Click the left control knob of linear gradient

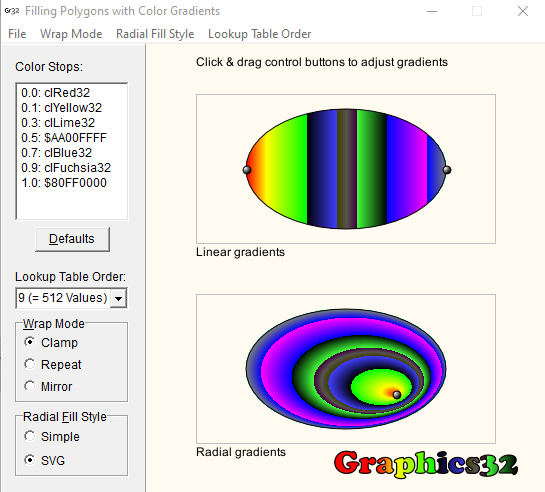point(247,170)
